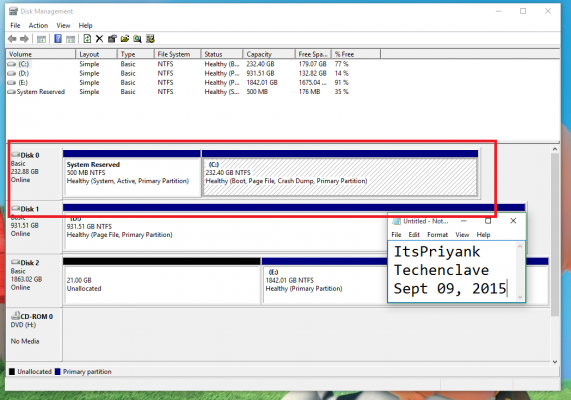Click the Disk 2 label panel

(34, 281)
